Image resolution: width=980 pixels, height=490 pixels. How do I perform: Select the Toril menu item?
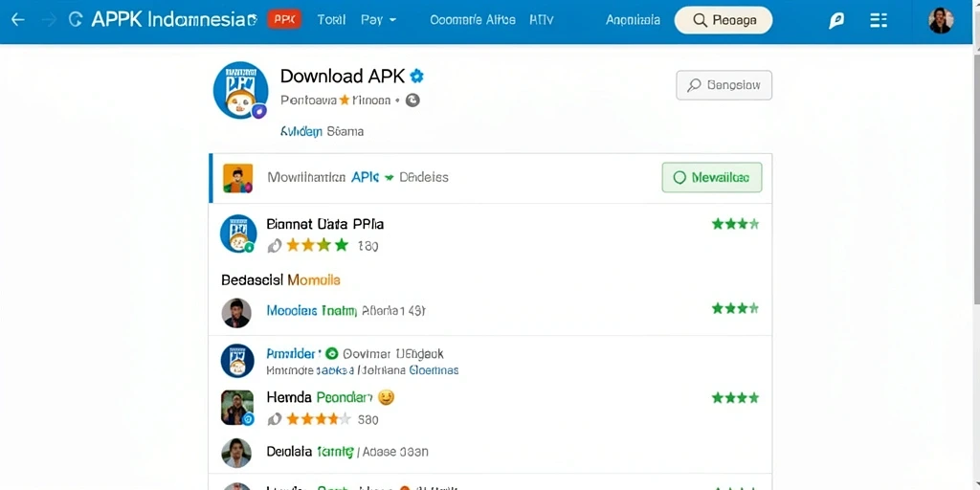pyautogui.click(x=331, y=20)
